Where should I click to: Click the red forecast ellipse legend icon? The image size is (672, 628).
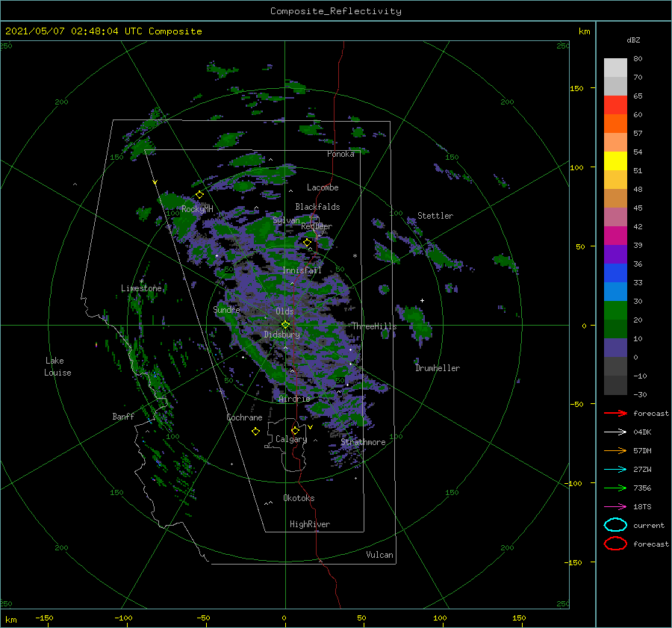615,544
